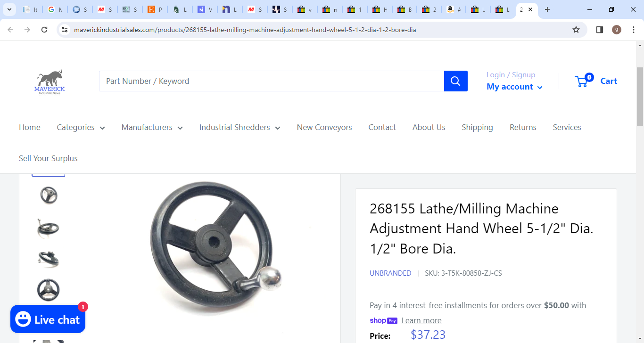Go back with the browser back arrow
644x343 pixels.
[10, 30]
